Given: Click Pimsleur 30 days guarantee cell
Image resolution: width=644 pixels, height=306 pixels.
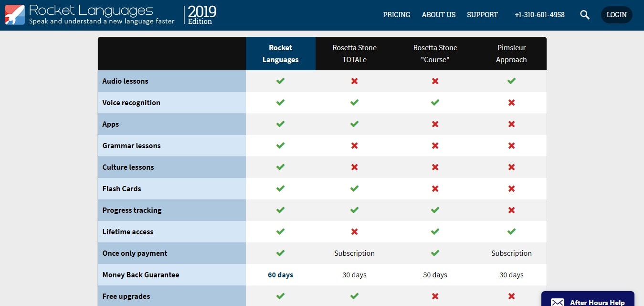Looking at the screenshot, I should pos(511,275).
